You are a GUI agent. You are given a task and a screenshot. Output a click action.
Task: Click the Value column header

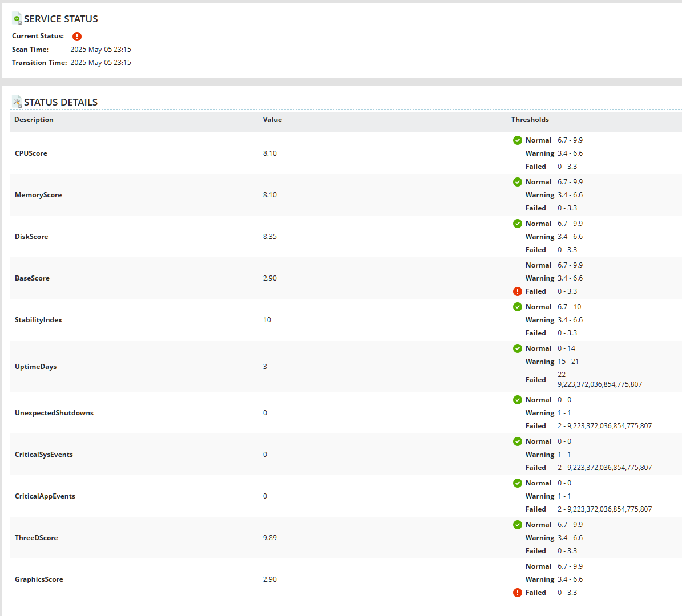(272, 120)
